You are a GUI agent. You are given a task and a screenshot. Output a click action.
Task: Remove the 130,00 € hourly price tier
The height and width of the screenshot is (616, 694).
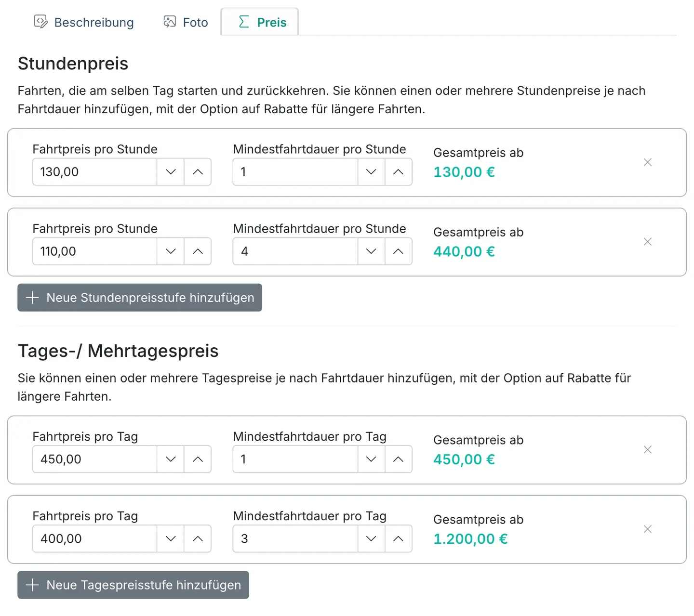click(648, 162)
